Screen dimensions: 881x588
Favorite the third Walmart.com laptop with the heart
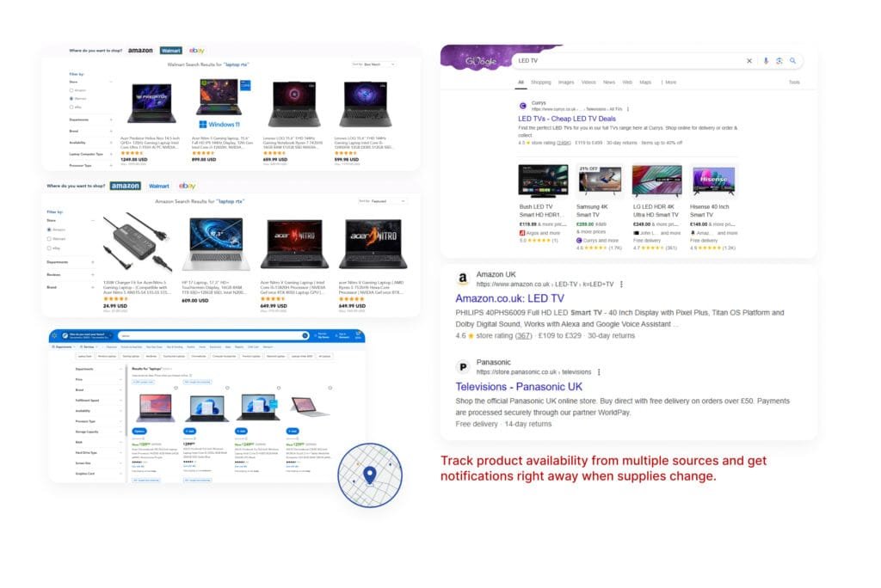coord(278,388)
